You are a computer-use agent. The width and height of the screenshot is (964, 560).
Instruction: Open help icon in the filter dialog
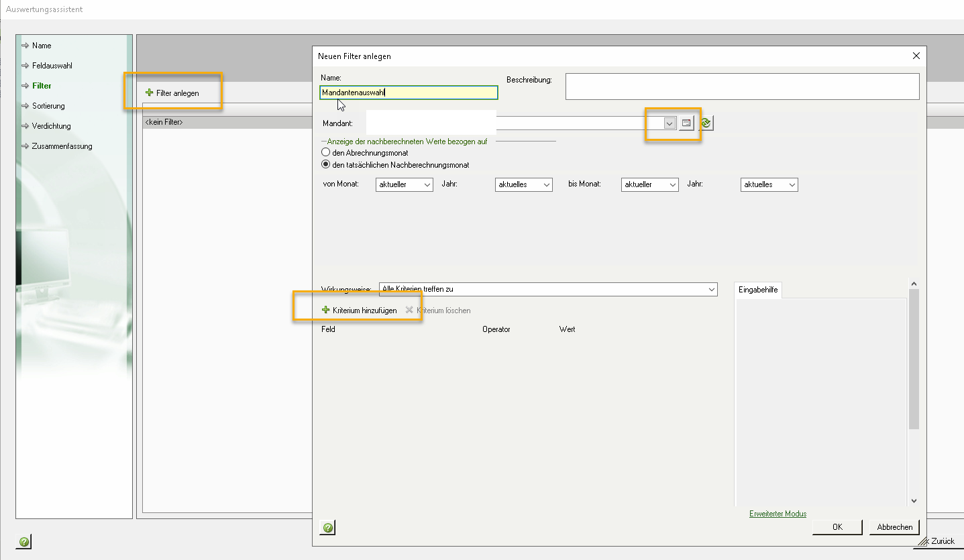tap(327, 527)
